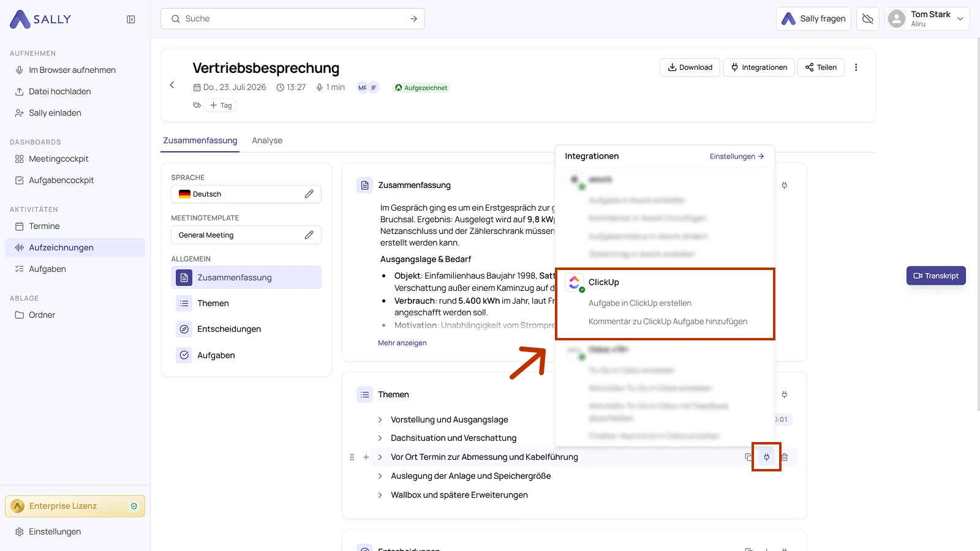Open the three-dot more options menu
The image size is (980, 551).
pos(856,67)
